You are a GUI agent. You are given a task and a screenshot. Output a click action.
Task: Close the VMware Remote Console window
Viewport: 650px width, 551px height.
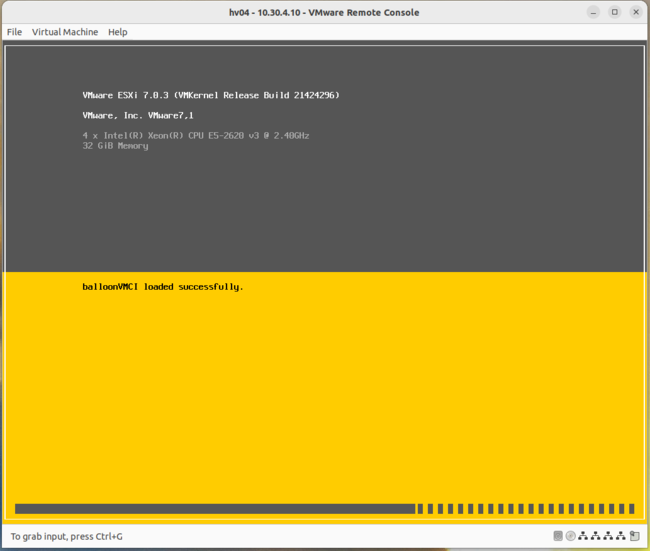[x=636, y=12]
